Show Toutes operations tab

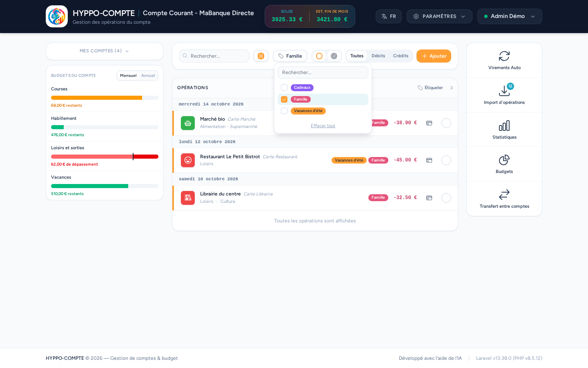357,56
